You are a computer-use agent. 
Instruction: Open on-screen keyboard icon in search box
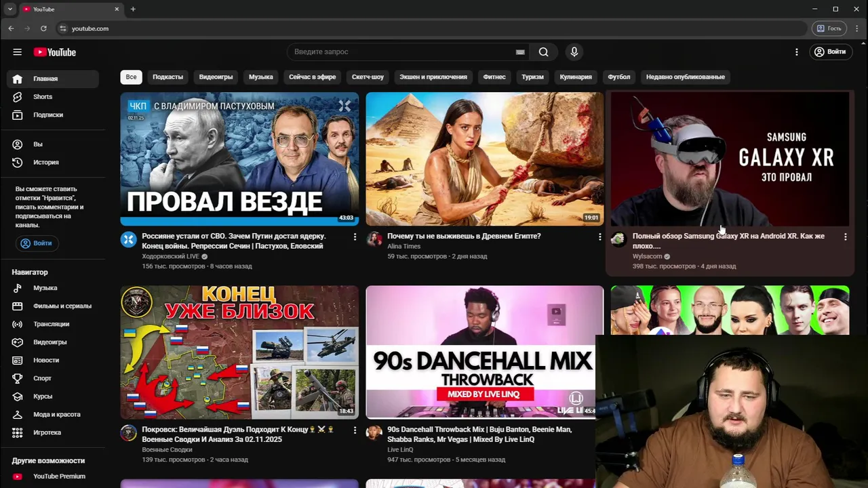(x=520, y=52)
